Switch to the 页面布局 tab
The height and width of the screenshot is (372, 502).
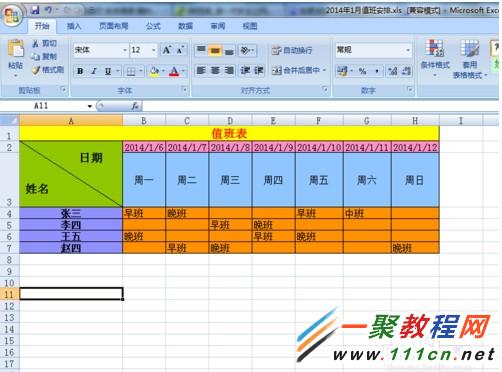tap(114, 26)
